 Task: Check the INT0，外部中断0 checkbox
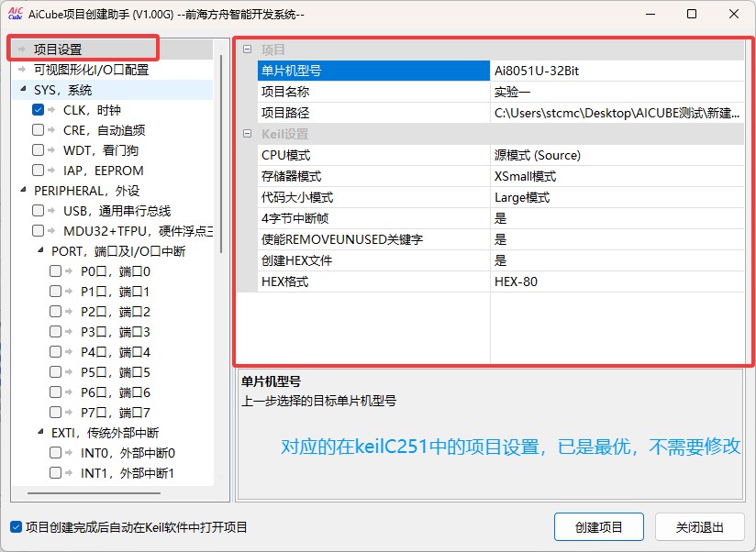click(55, 453)
